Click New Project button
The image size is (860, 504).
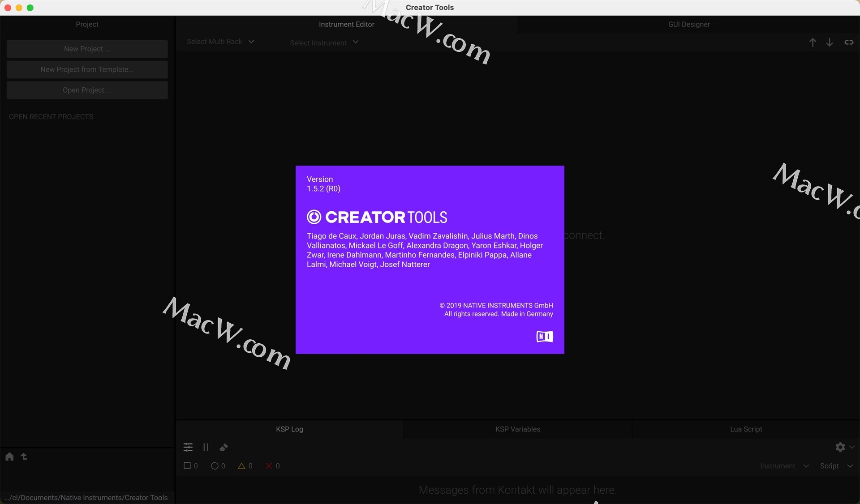(87, 49)
